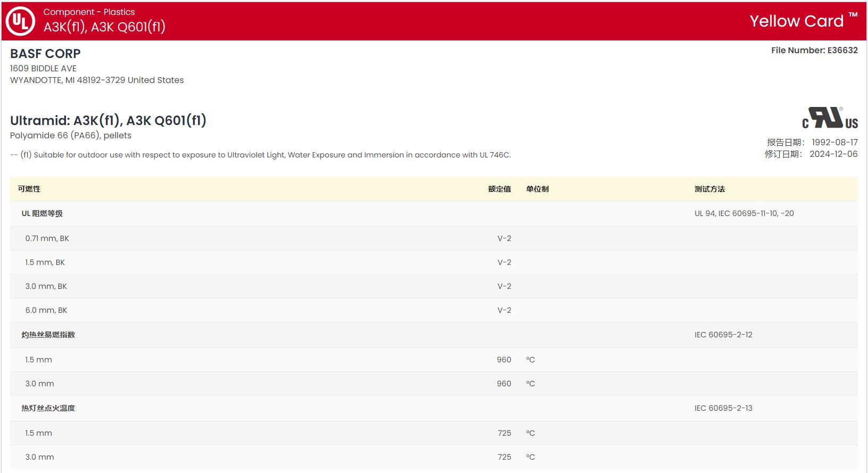The image size is (868, 473).
Task: Click the 可燃性 column header
Action: 29,189
